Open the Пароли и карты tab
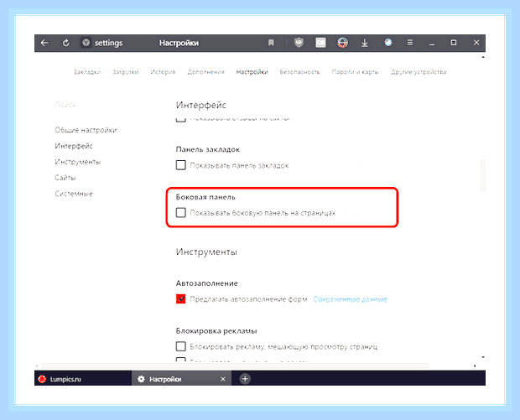Viewport: 520px width, 420px height. tap(355, 72)
